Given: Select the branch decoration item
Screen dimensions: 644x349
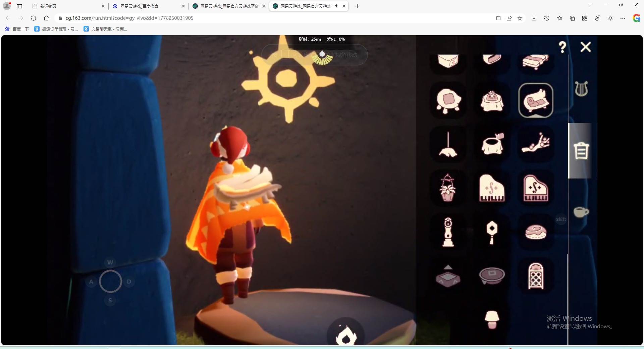Looking at the screenshot, I should pyautogui.click(x=536, y=144).
